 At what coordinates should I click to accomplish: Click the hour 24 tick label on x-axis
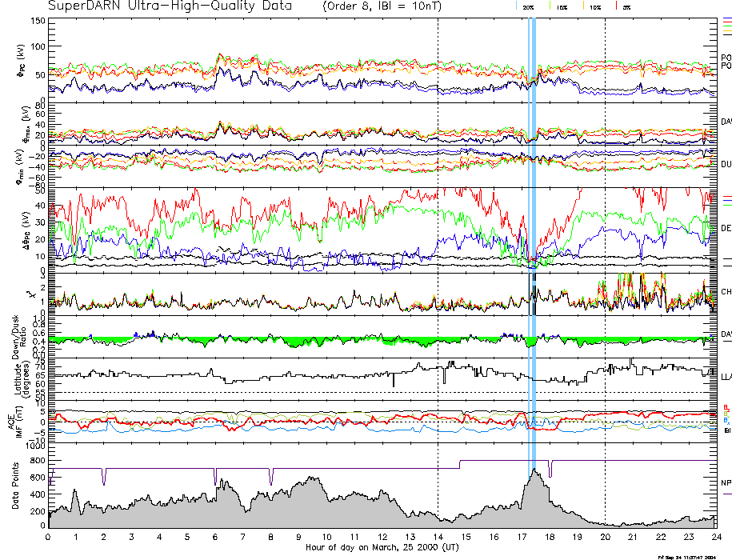(x=715, y=537)
